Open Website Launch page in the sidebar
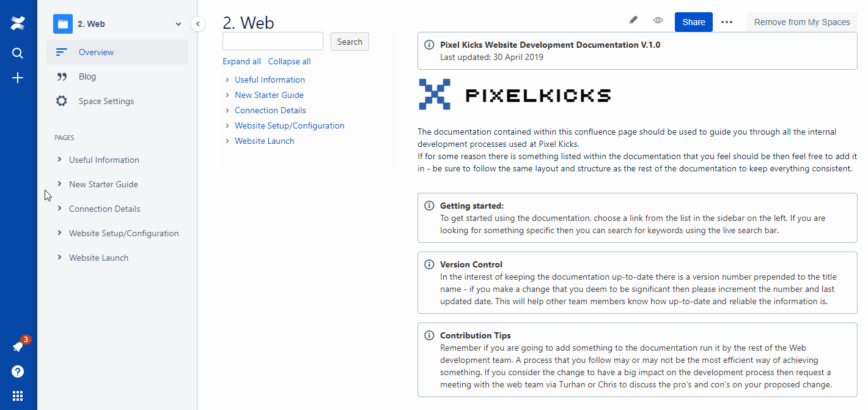 pos(98,258)
